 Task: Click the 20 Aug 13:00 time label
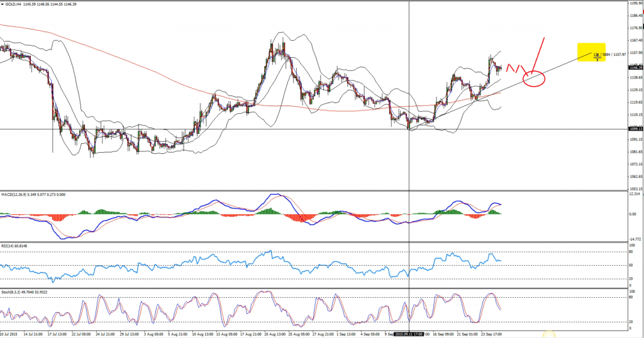pyautogui.click(x=275, y=334)
